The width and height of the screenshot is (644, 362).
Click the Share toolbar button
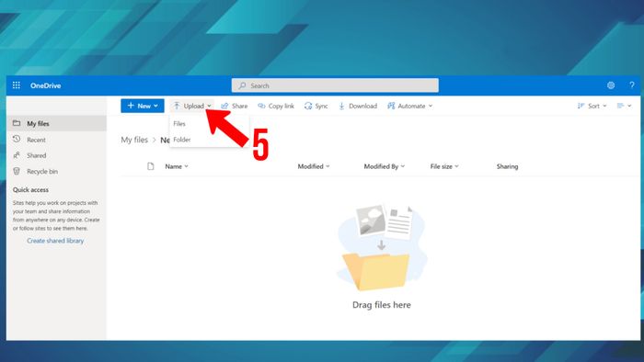click(x=234, y=106)
